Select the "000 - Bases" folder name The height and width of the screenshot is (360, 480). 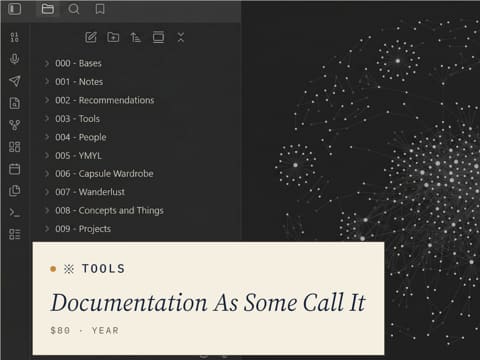78,63
